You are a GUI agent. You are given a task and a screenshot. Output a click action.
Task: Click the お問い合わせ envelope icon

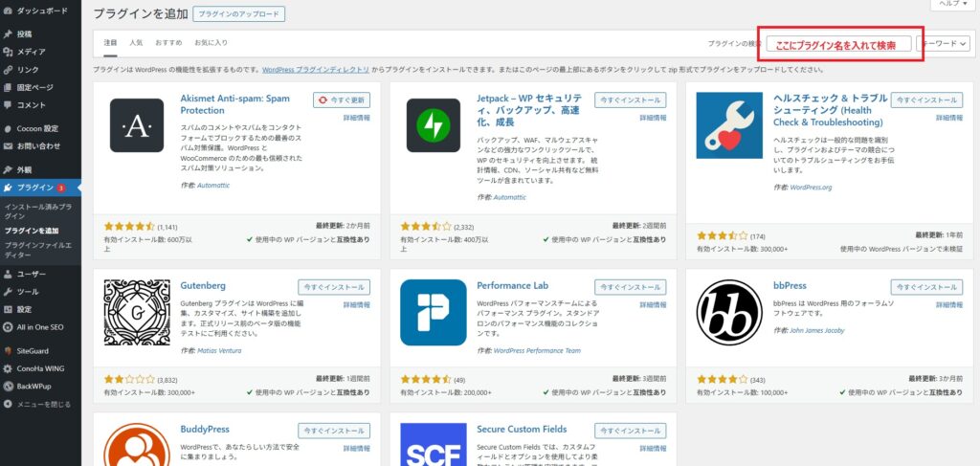point(8,146)
